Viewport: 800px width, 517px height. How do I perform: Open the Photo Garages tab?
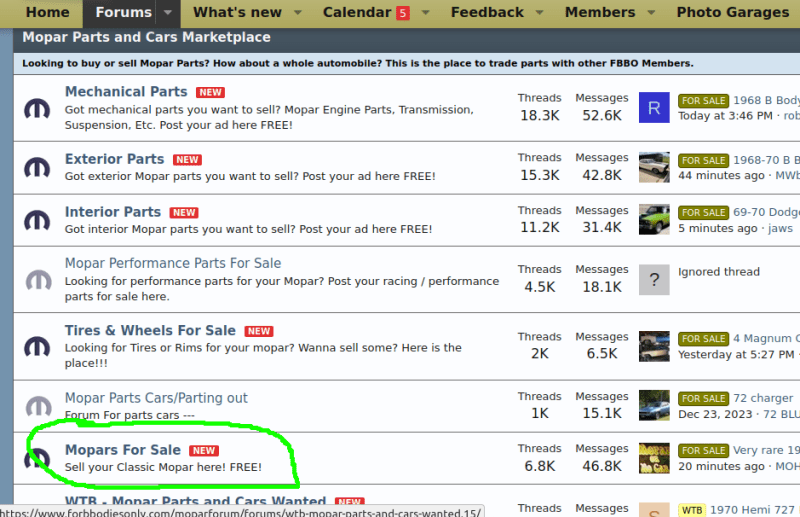[x=733, y=12]
